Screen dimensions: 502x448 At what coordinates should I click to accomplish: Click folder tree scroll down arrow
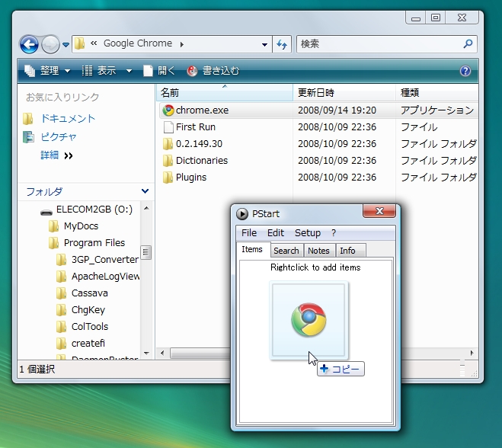click(x=146, y=354)
